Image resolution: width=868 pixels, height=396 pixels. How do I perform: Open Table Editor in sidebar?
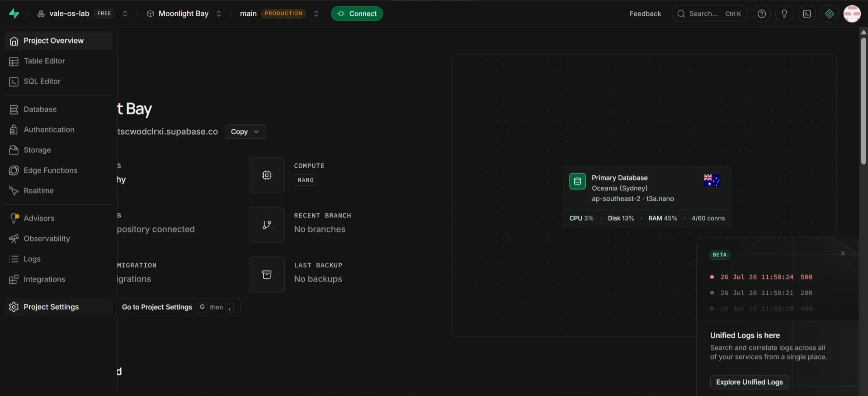[59, 61]
